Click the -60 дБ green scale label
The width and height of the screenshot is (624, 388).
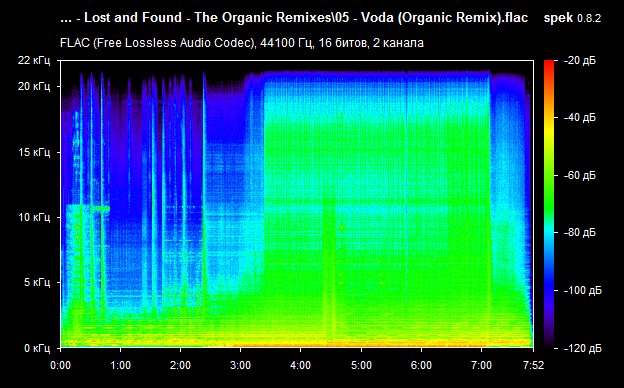click(579, 175)
